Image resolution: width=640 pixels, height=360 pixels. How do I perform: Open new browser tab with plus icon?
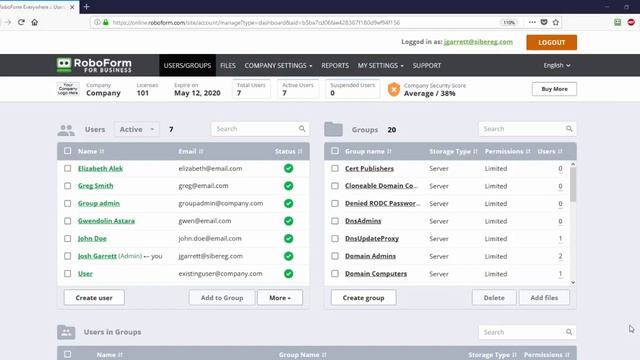click(87, 7)
